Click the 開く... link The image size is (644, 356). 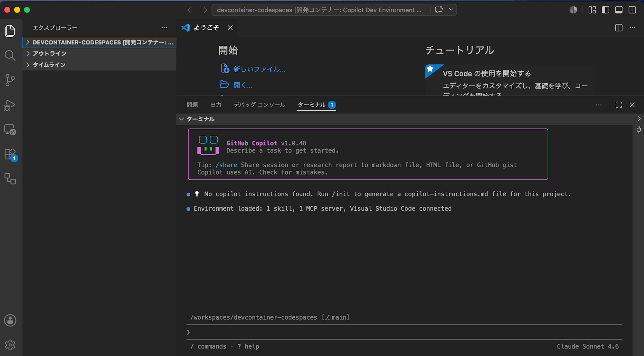(243, 85)
